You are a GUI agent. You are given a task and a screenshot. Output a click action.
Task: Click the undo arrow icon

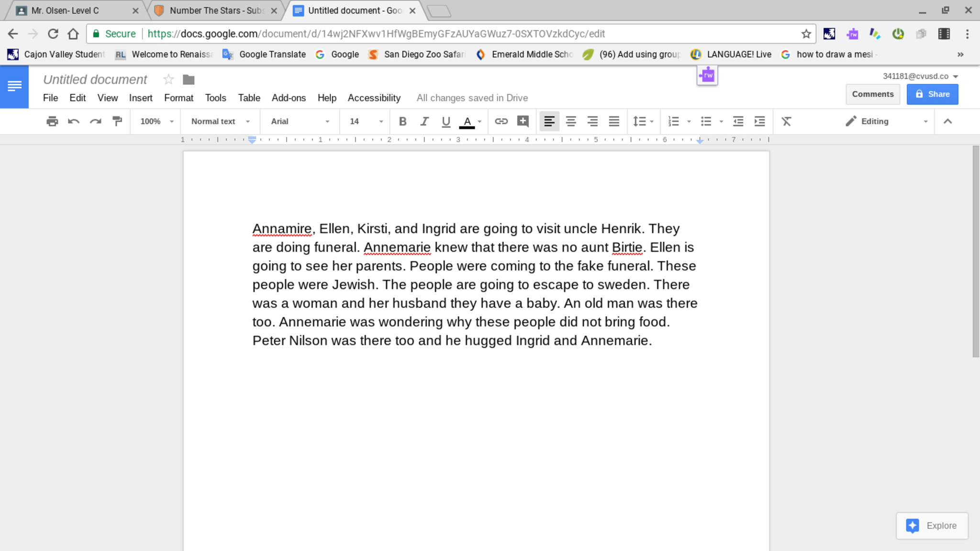tap(74, 122)
